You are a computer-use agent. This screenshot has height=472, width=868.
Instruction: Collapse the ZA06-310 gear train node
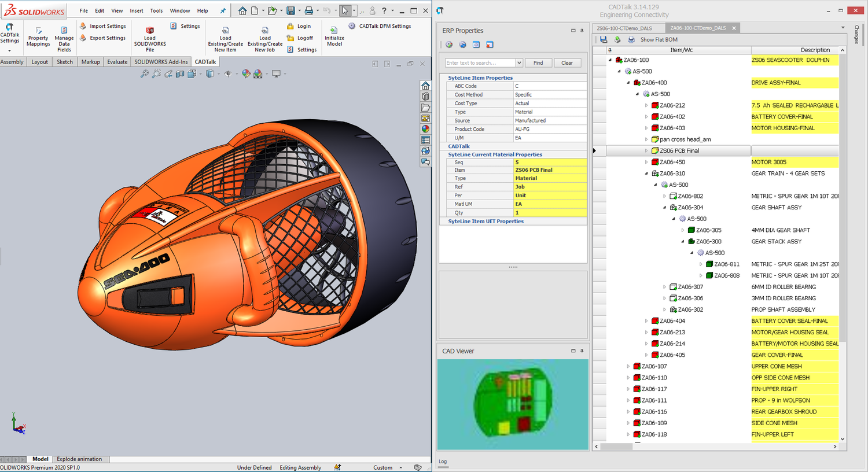646,174
